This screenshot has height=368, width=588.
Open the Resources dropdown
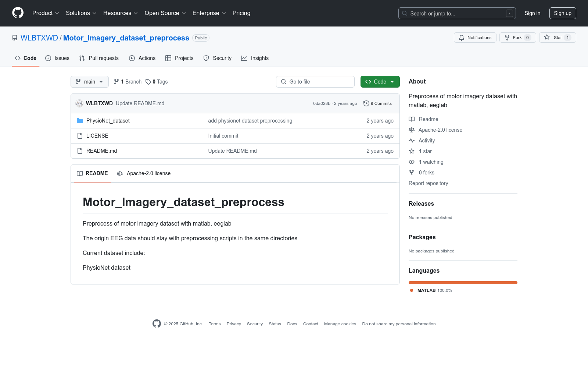(121, 13)
